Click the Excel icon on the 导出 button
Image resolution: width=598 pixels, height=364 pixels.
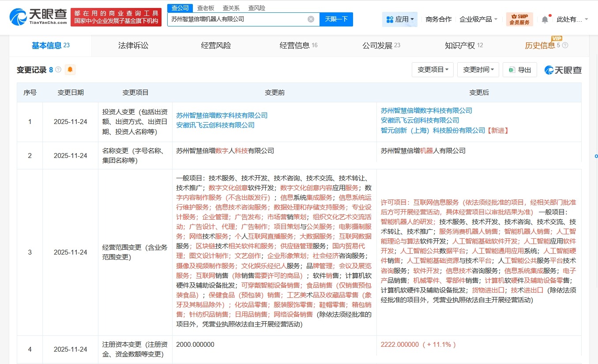coord(512,69)
